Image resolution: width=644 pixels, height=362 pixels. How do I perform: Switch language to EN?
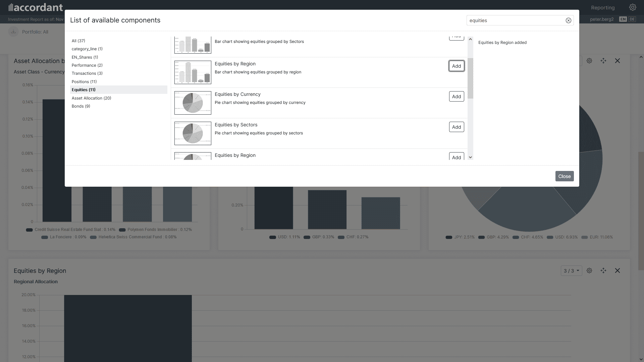coord(623,19)
